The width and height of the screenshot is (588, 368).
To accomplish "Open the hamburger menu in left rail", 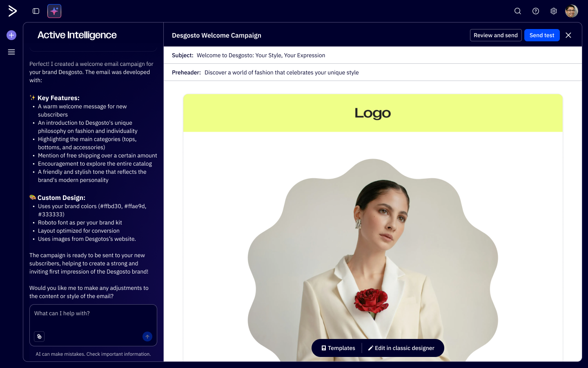I will pos(11,52).
